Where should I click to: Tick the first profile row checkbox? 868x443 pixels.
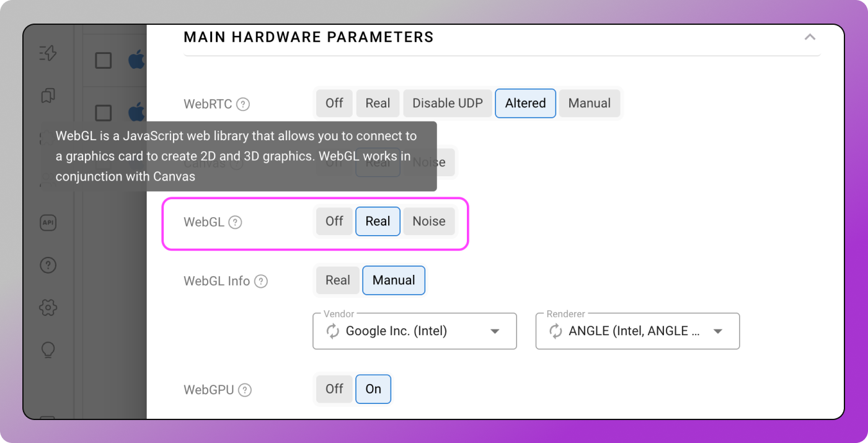click(x=103, y=60)
